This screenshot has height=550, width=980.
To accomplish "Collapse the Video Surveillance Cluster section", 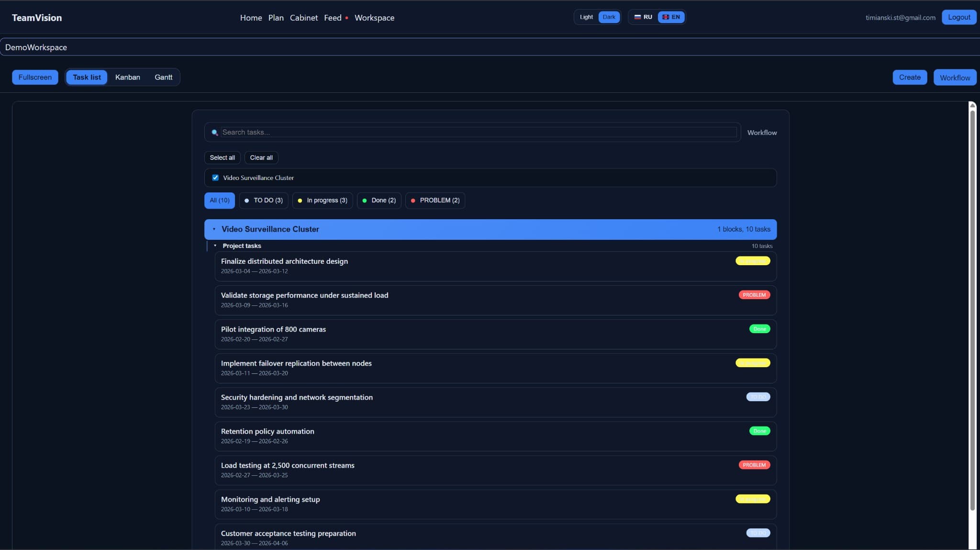I will 214,229.
